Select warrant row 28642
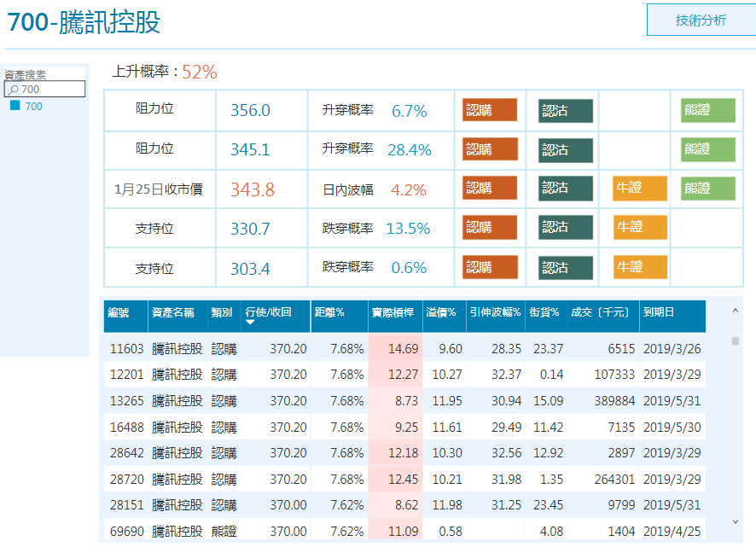 [x=404, y=452]
